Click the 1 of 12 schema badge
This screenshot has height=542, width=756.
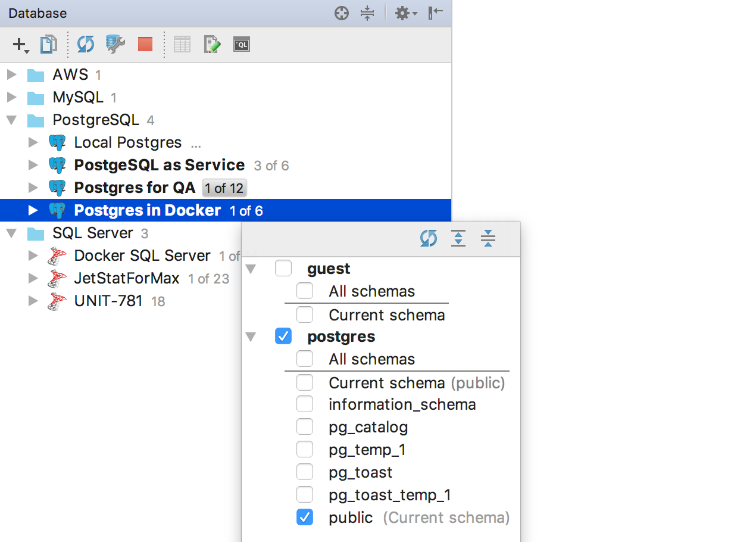224,188
